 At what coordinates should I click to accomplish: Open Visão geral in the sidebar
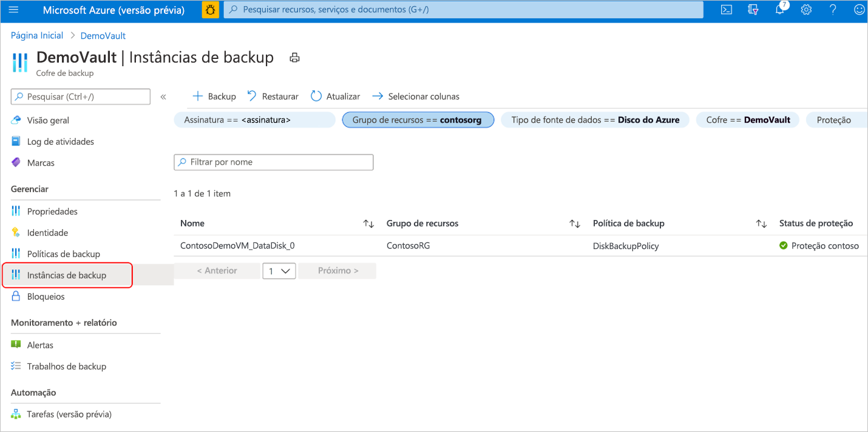tap(48, 120)
